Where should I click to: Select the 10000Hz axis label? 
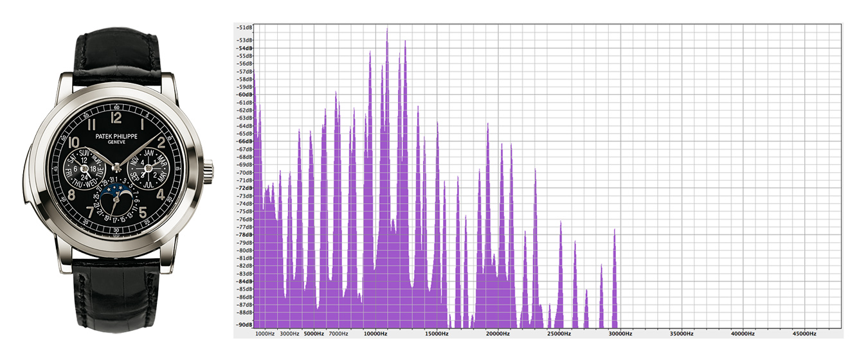tap(375, 334)
